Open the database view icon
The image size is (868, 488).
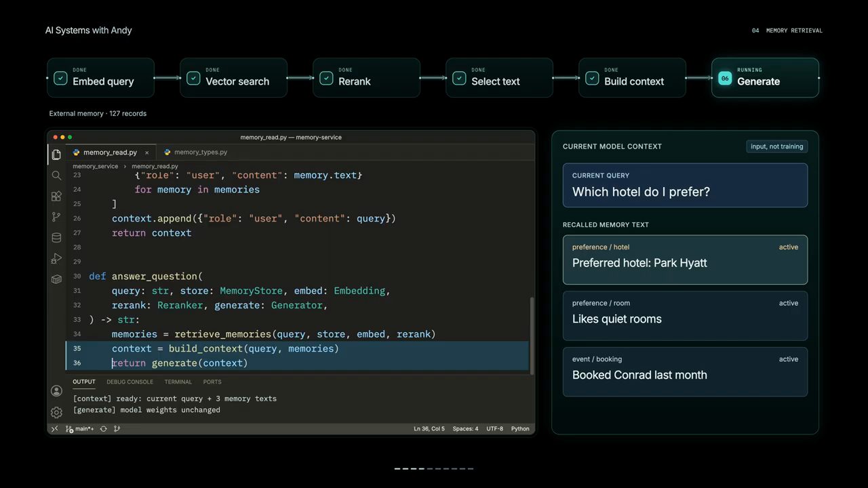(56, 238)
